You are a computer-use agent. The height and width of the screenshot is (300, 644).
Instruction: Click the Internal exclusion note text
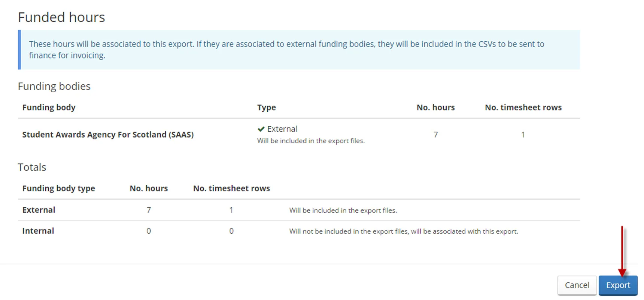[404, 231]
